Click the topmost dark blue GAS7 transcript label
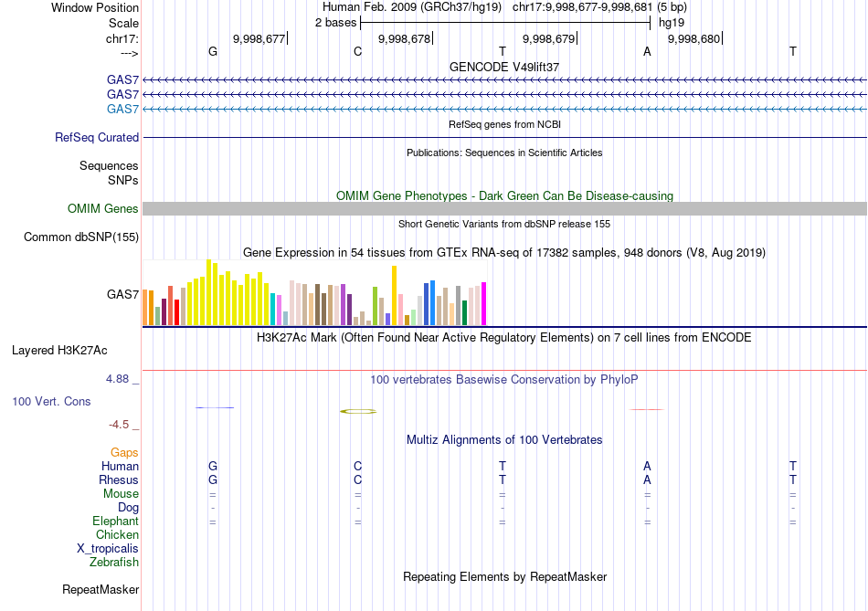The width and height of the screenshot is (868, 611). click(x=123, y=79)
